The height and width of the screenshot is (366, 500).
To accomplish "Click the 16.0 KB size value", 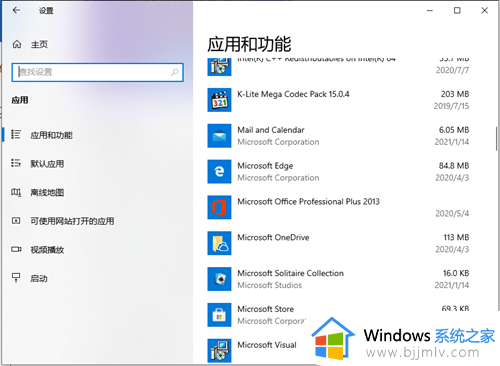I will click(x=456, y=273).
